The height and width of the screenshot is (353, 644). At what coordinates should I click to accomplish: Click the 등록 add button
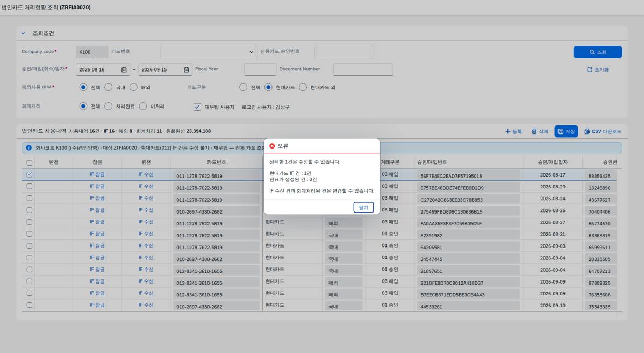coord(513,131)
